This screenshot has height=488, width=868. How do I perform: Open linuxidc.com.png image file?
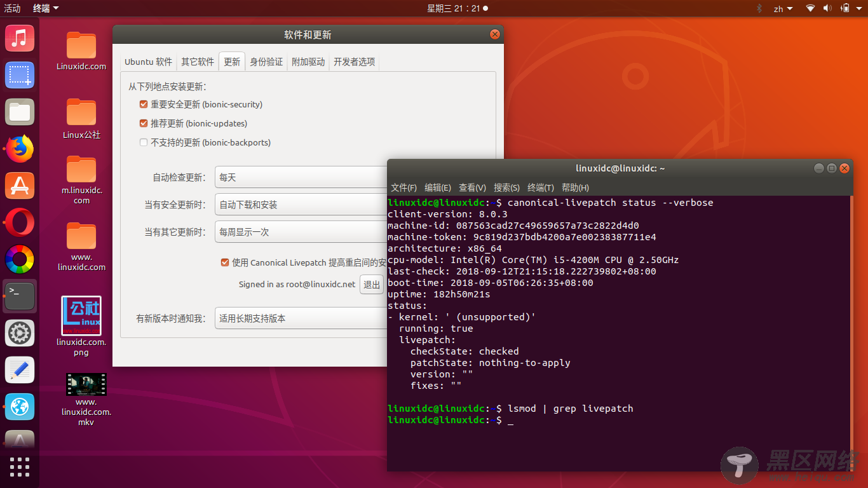click(81, 327)
